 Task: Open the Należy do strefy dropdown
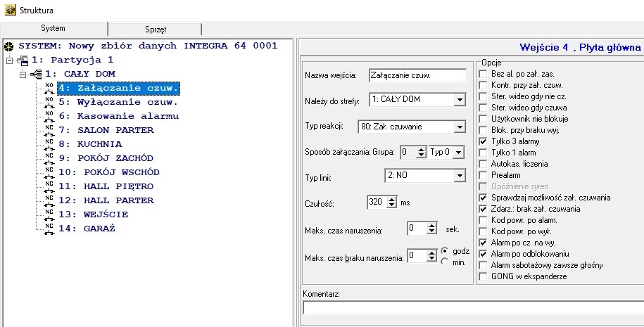(x=460, y=99)
